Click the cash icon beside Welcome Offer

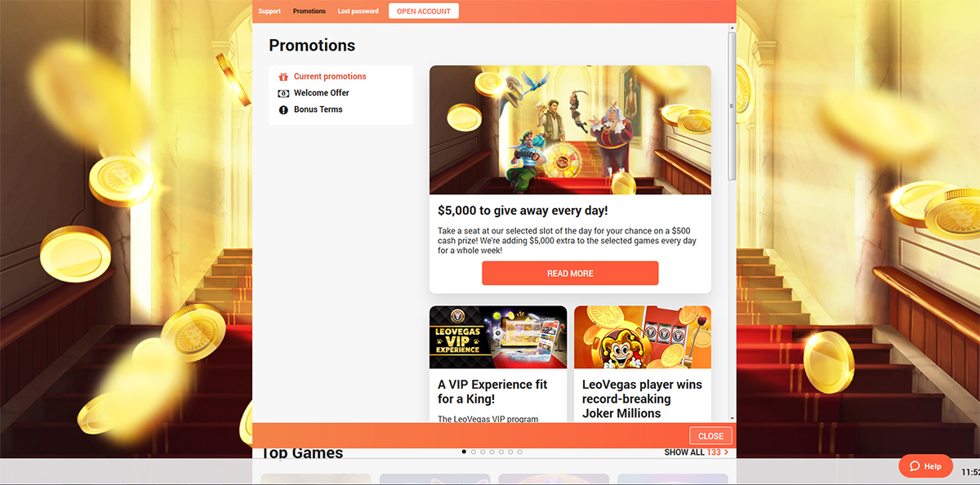click(x=283, y=93)
